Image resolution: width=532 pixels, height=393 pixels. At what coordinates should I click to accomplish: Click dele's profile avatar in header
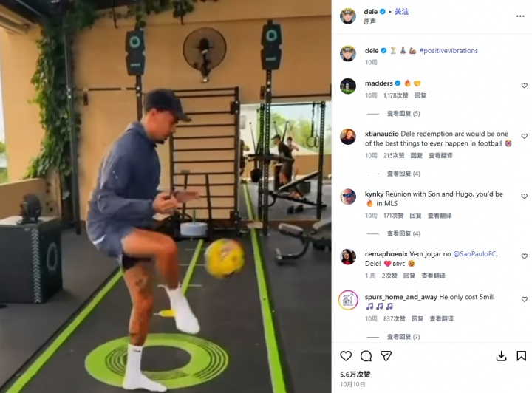(348, 16)
